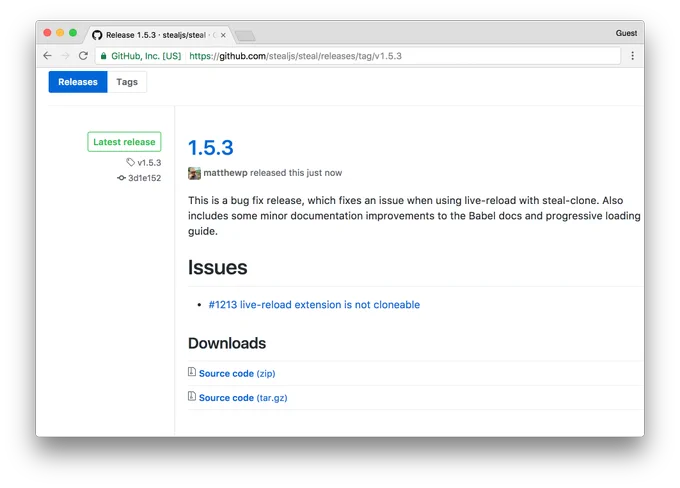
Task: Click the address bar URL field
Action: [358, 56]
